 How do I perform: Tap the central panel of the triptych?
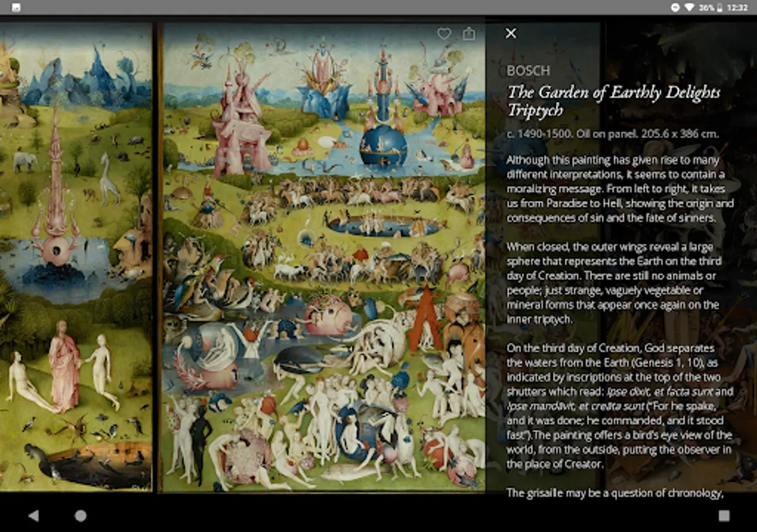tap(323, 257)
